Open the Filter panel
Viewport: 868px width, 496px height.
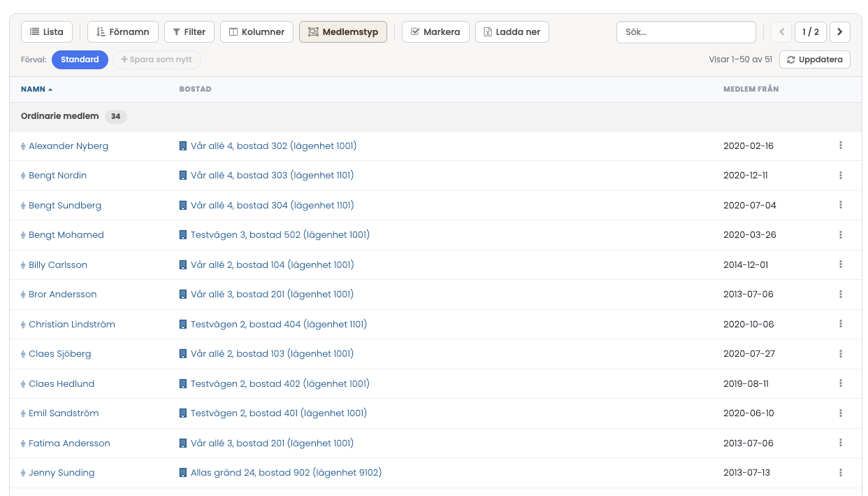point(189,32)
